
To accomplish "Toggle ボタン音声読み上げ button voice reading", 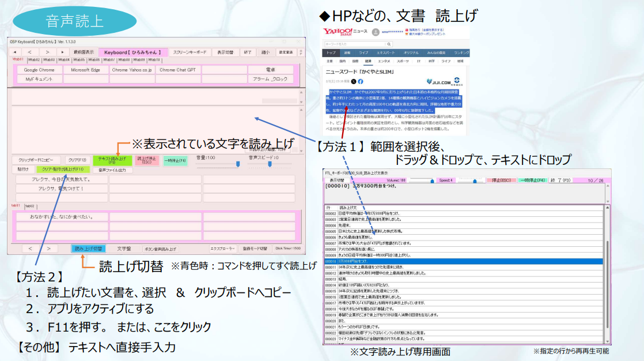I will (x=160, y=249).
